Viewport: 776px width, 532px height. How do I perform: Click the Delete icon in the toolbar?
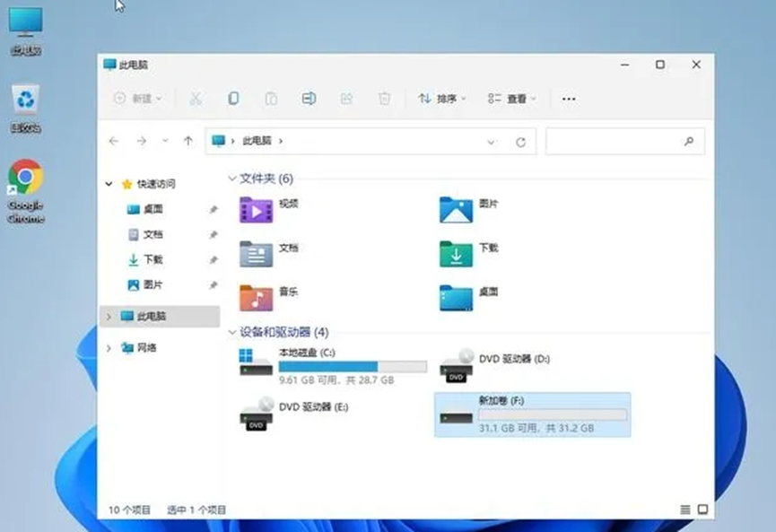coord(386,98)
